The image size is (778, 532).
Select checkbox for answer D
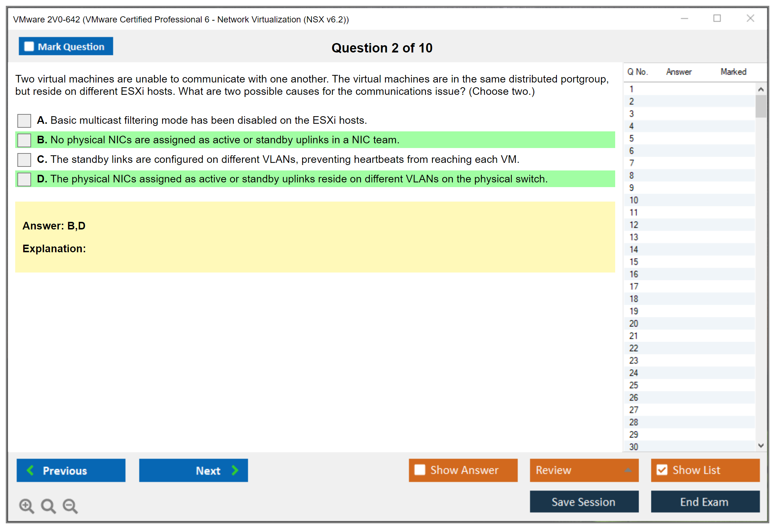24,179
